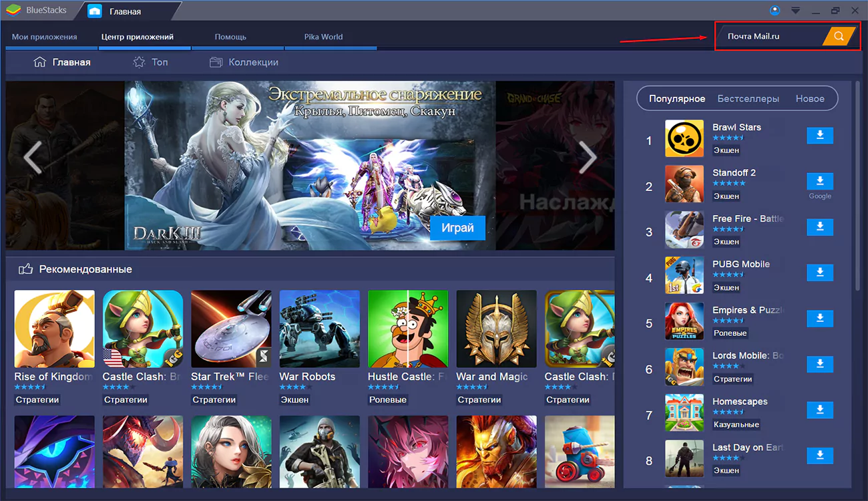
Task: Download Standoff 2 from the popular list
Action: point(820,181)
